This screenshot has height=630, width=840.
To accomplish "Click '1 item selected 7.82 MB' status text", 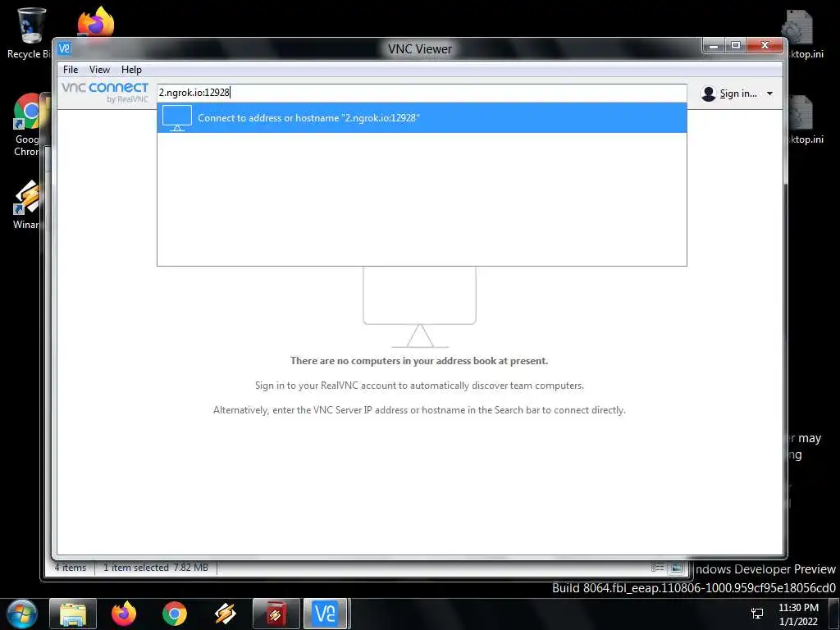I will (155, 568).
